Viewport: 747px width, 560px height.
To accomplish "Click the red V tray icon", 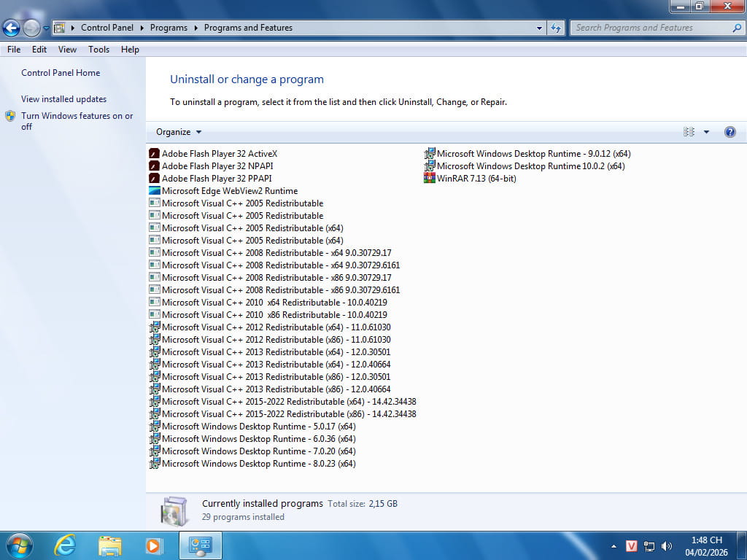I will [631, 545].
